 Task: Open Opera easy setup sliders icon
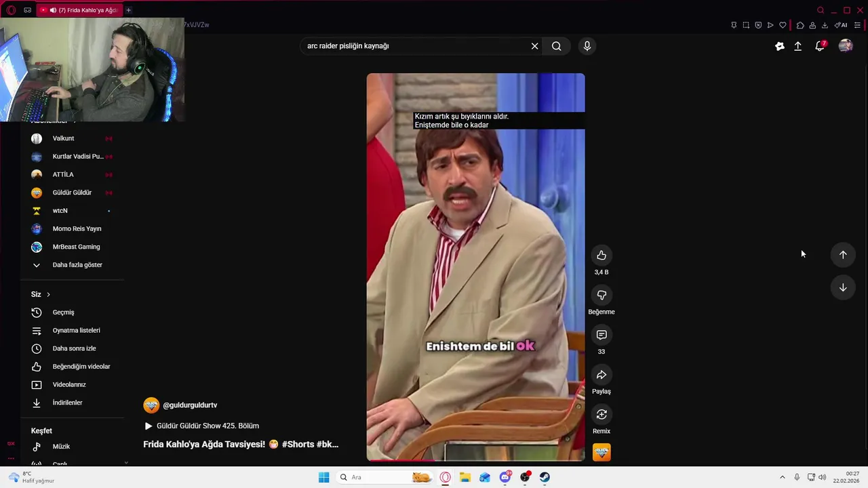click(x=857, y=25)
